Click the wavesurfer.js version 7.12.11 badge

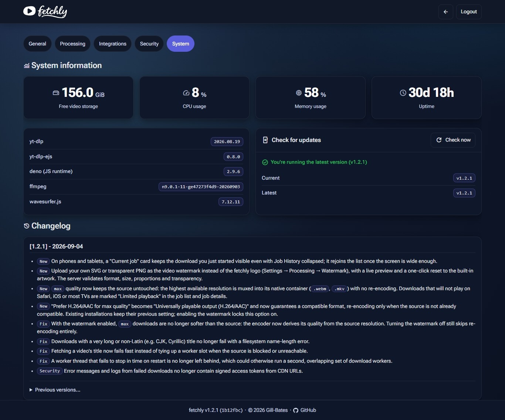pos(231,202)
